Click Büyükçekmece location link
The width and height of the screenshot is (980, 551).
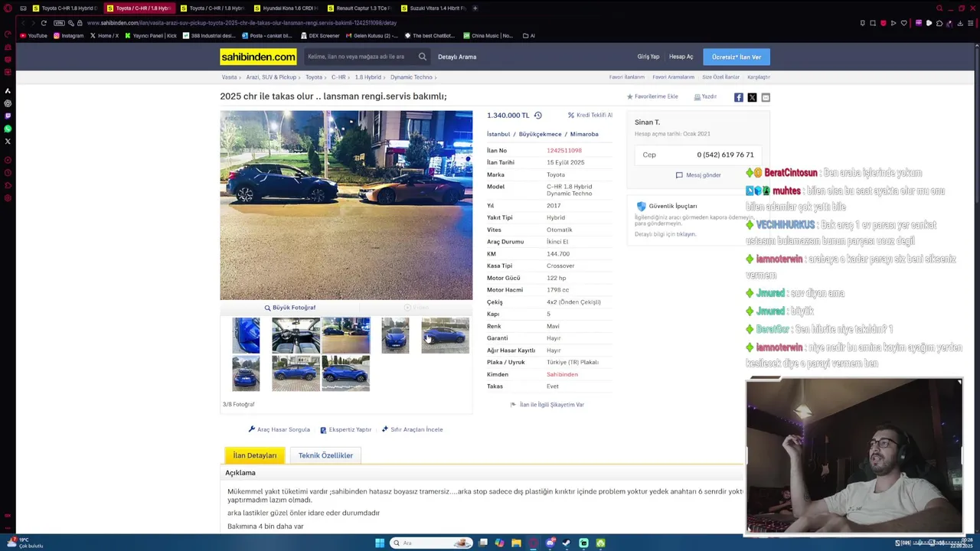[540, 134]
